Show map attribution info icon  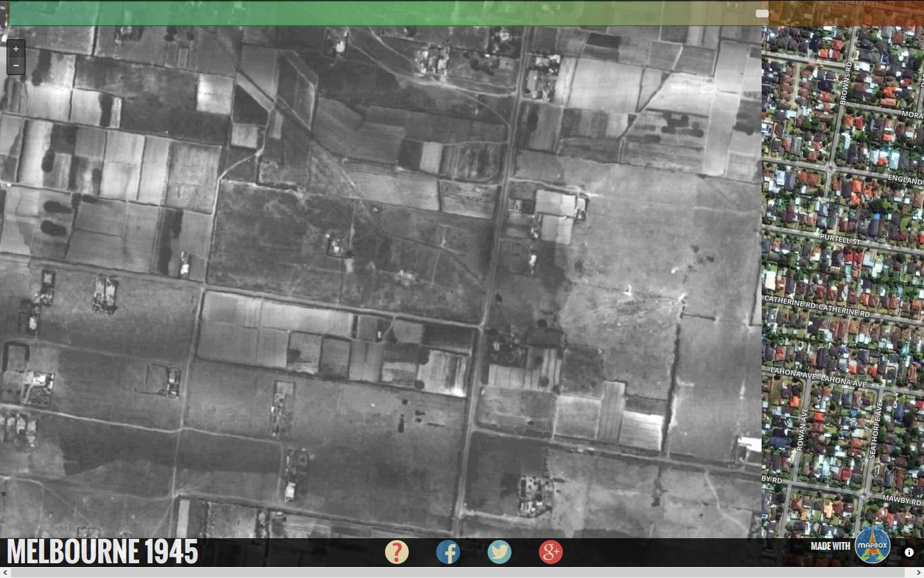point(909,552)
